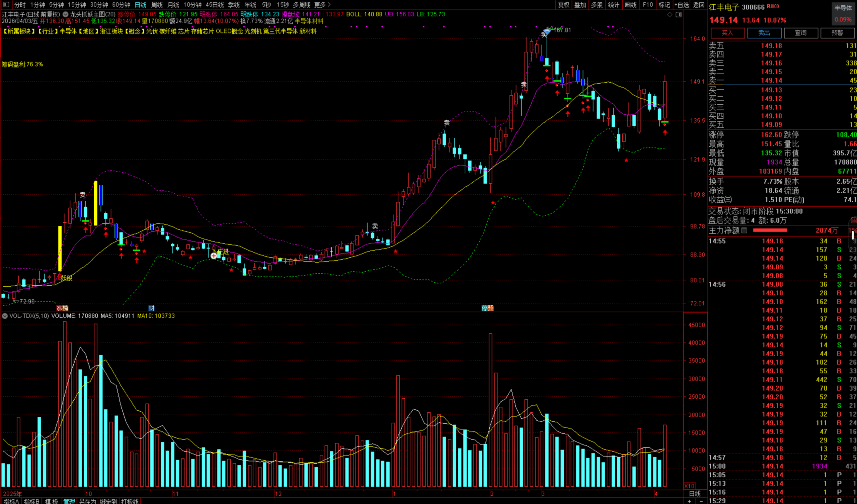The height and width of the screenshot is (504, 857).
Task: Click the white-circle plus buy signal icon
Action: (214, 256)
